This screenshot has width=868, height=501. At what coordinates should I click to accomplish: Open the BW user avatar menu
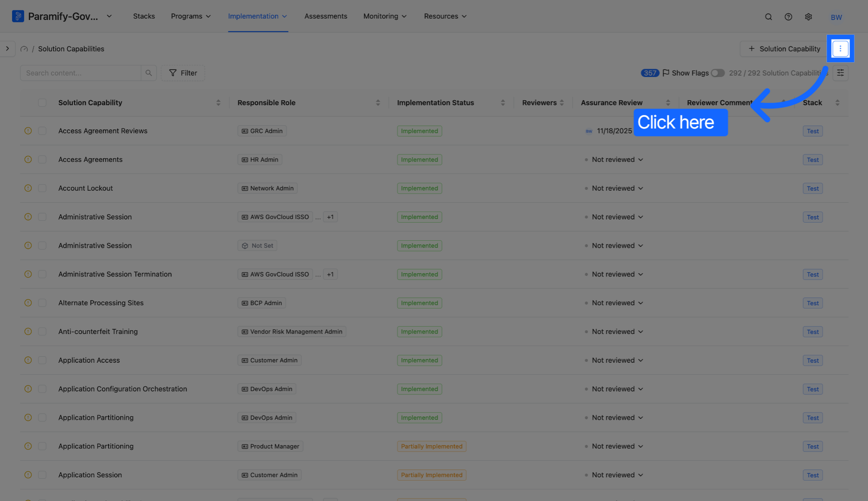coord(836,17)
